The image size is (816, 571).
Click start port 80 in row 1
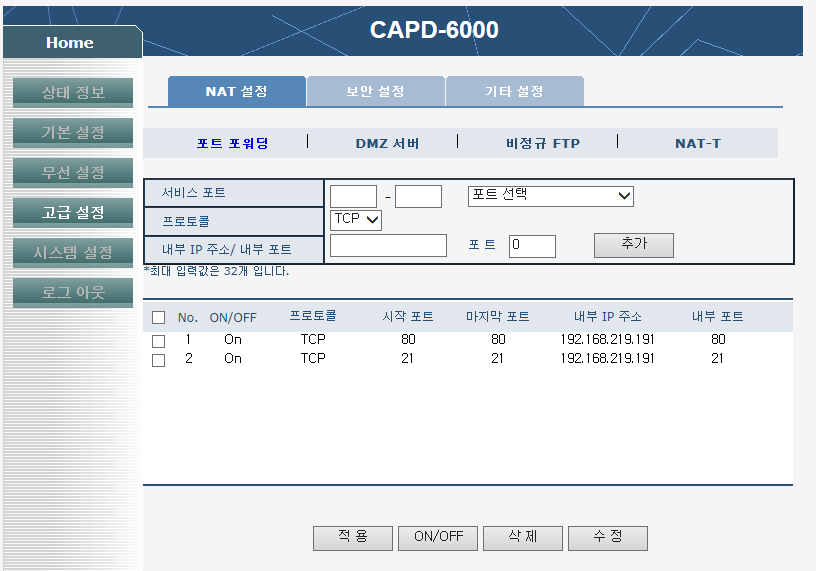(x=408, y=339)
